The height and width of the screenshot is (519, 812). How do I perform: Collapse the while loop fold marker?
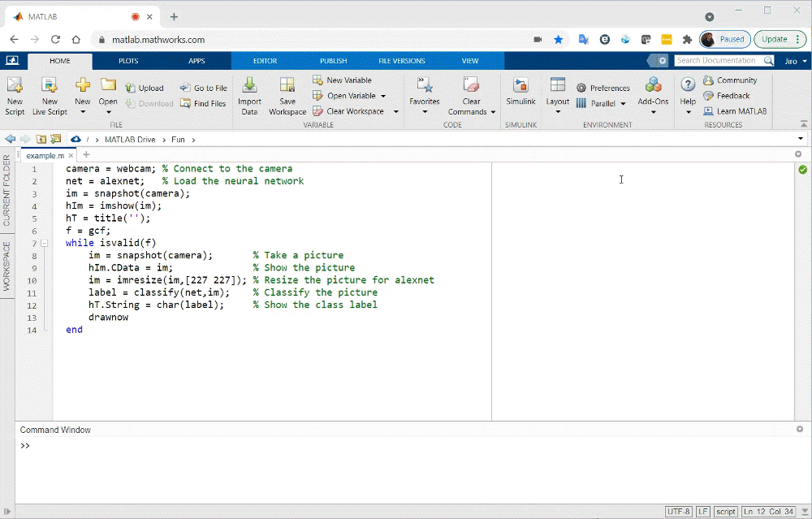(45, 243)
